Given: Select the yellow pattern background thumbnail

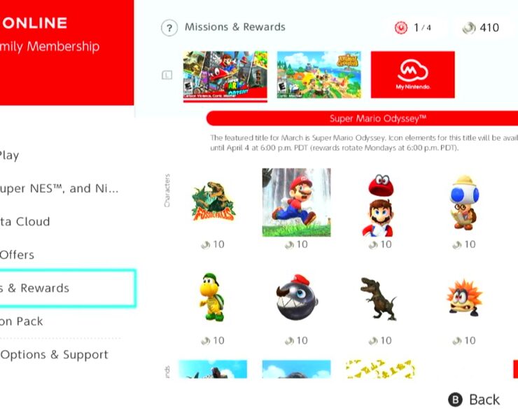Looking at the screenshot, I should pos(380,369).
